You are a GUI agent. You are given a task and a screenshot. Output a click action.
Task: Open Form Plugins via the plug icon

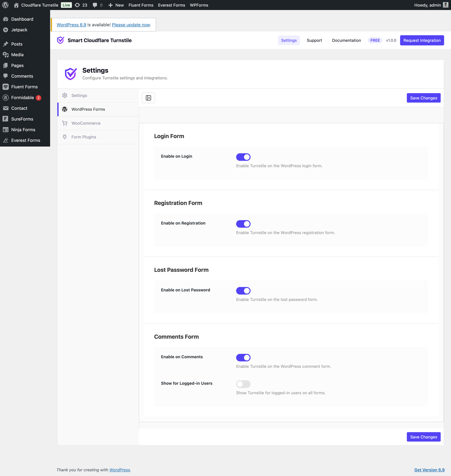coord(83,137)
